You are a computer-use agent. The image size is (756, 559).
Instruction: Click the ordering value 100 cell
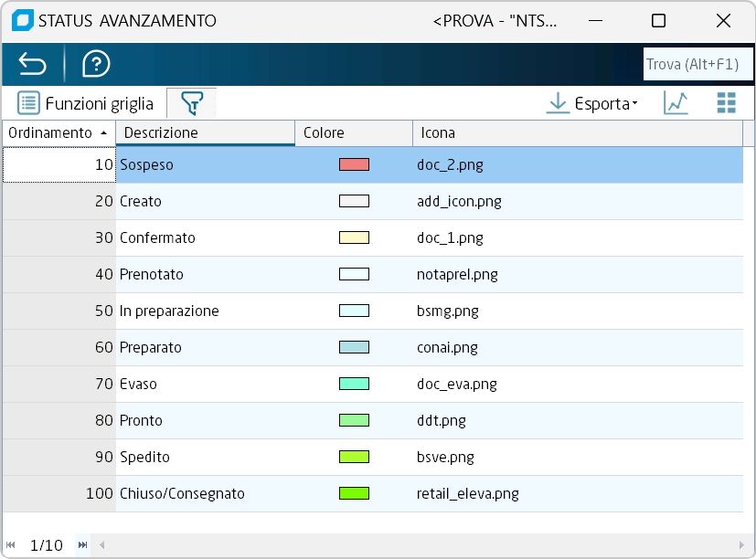pyautogui.click(x=59, y=493)
